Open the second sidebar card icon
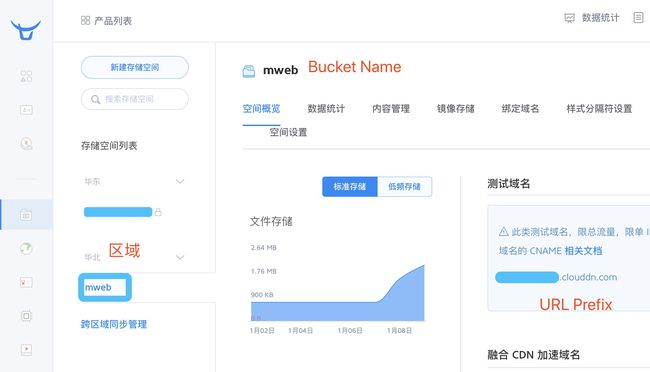 26,110
